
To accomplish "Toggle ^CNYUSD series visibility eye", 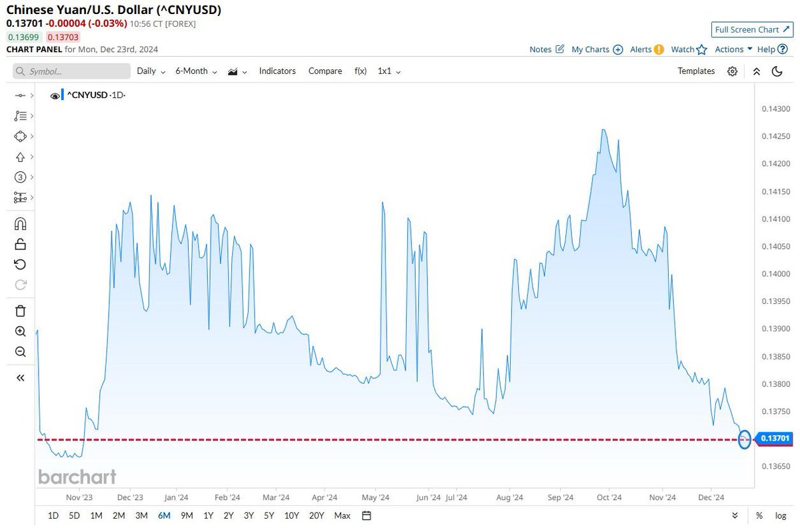I will pyautogui.click(x=55, y=96).
